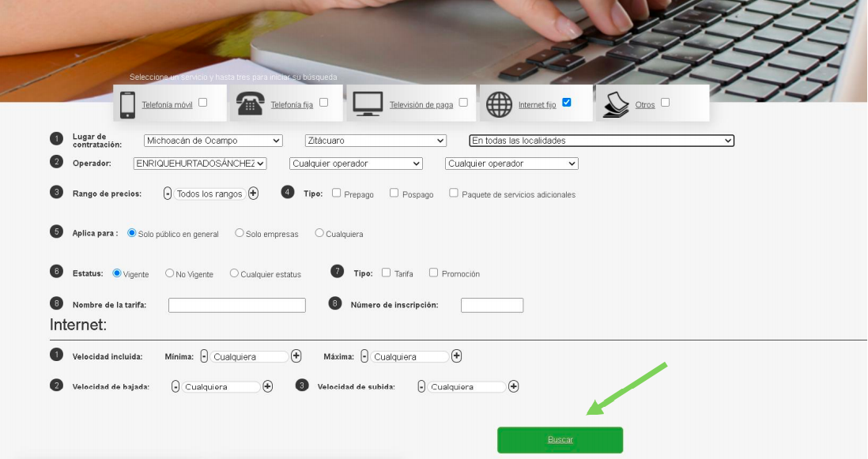Increase upload speed with plus icon

[x=514, y=386]
